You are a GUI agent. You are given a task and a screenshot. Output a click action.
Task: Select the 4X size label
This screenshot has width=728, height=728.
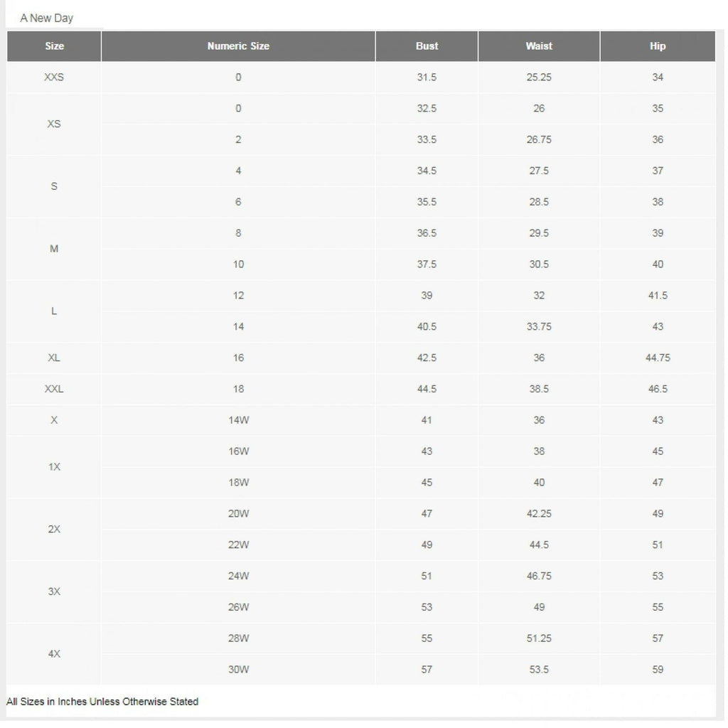[x=54, y=653]
